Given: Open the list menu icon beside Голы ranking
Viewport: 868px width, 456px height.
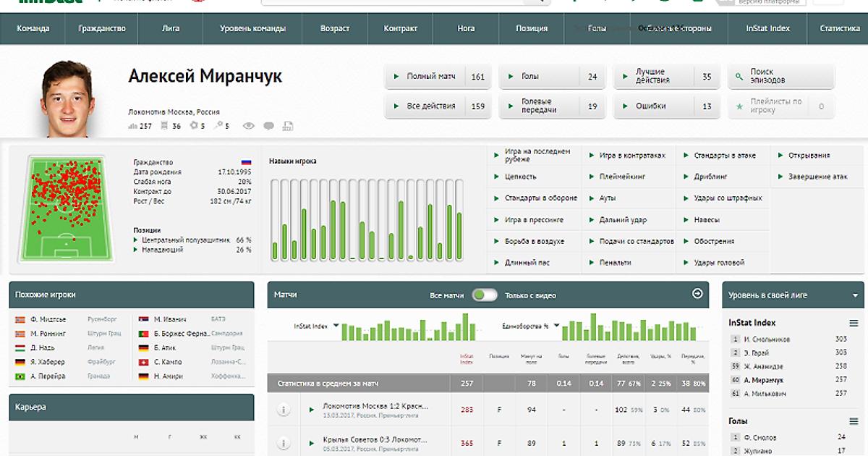Looking at the screenshot, I should (x=854, y=421).
